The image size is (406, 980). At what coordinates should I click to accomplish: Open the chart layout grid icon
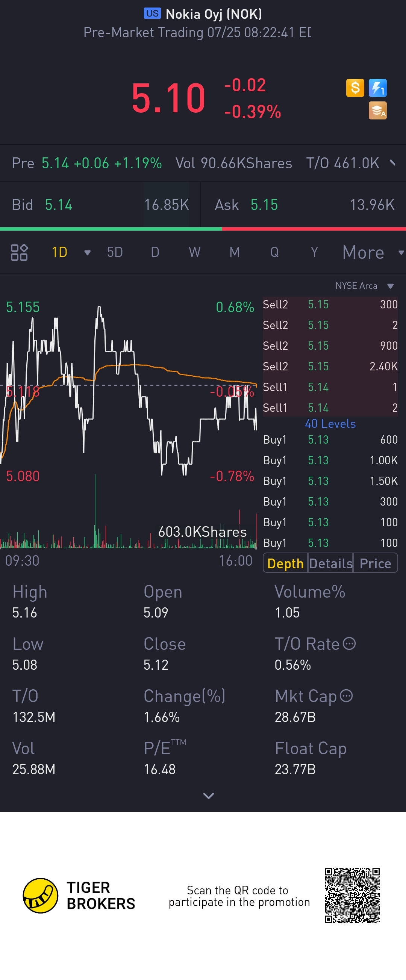click(19, 252)
